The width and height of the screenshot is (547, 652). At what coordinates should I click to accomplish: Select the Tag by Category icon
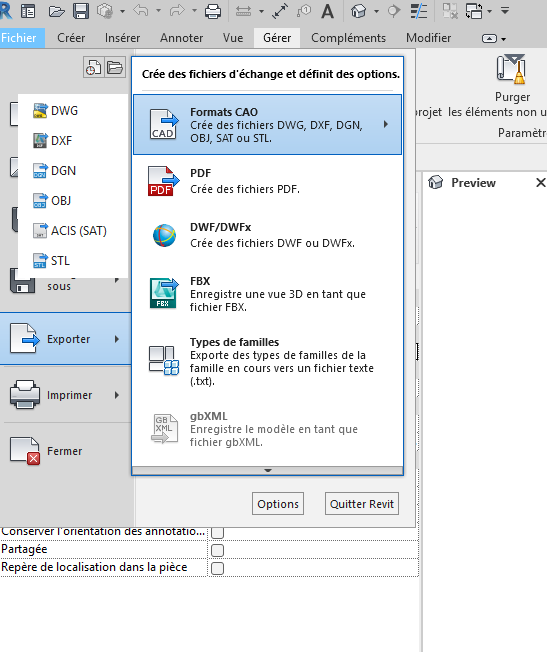(304, 11)
